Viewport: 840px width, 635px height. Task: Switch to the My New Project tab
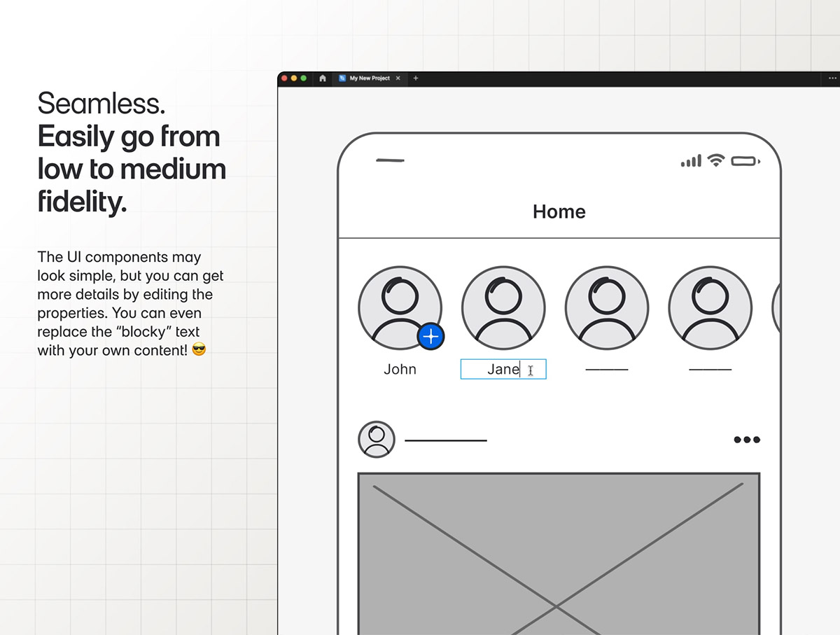coord(369,78)
